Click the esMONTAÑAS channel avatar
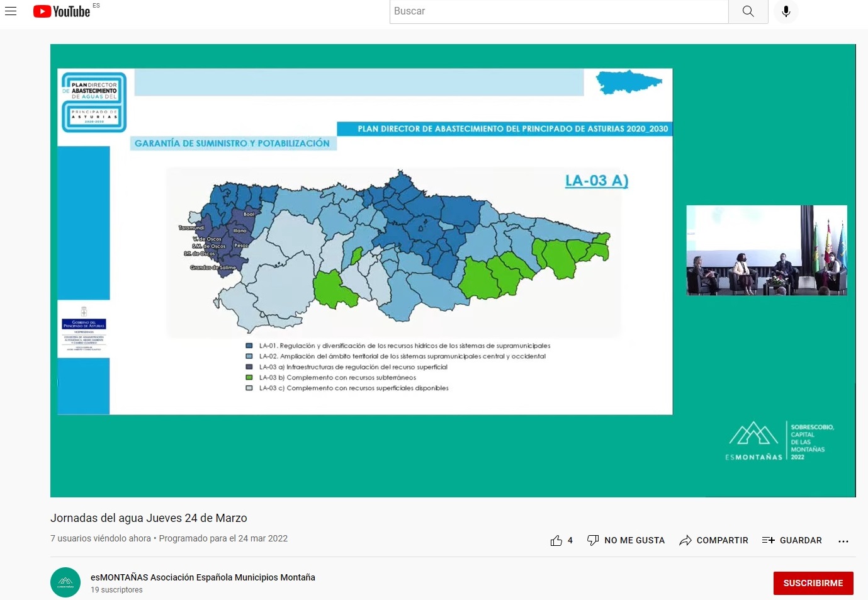Viewport: 868px width, 600px height. point(65,582)
